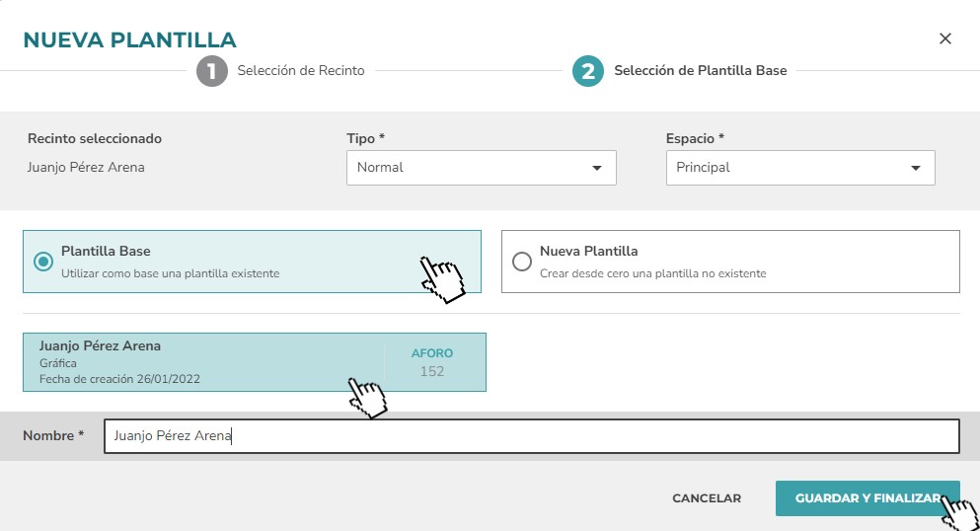Select the Nueva Plantilla radio button

tap(522, 262)
